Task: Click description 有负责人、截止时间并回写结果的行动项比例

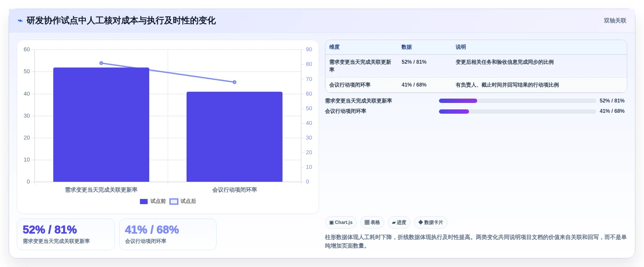Action: tap(507, 85)
